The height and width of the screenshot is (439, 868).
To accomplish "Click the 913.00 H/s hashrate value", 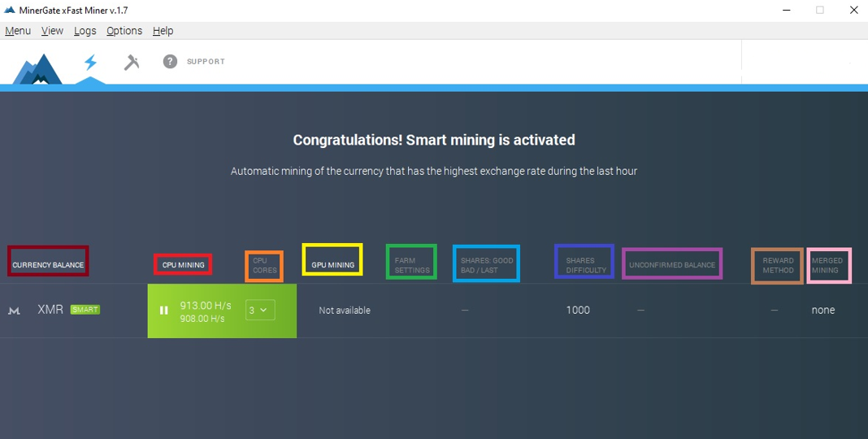I will coord(206,305).
